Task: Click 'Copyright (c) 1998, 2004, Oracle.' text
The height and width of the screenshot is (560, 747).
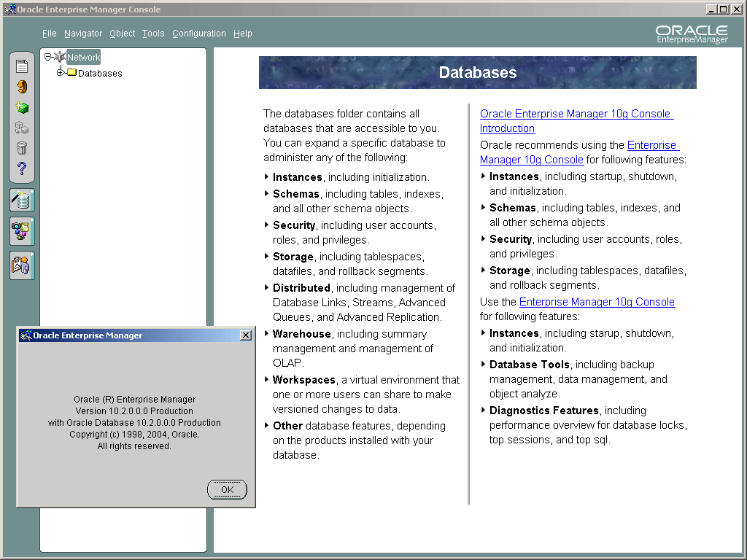Action: point(134,435)
